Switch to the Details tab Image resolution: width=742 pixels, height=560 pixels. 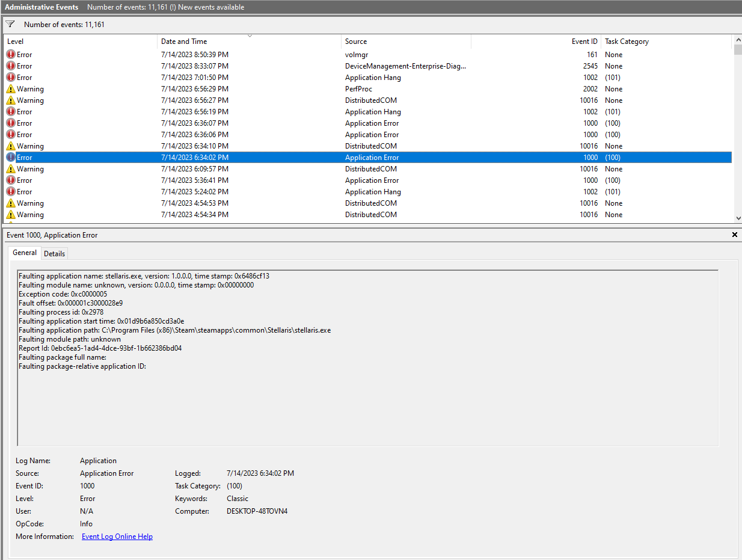tap(54, 253)
